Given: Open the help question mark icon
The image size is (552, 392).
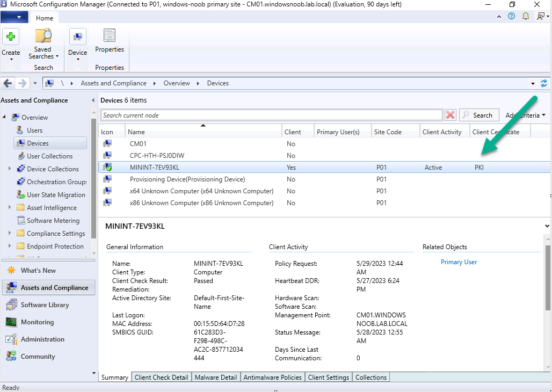Looking at the screenshot, I should 511,16.
